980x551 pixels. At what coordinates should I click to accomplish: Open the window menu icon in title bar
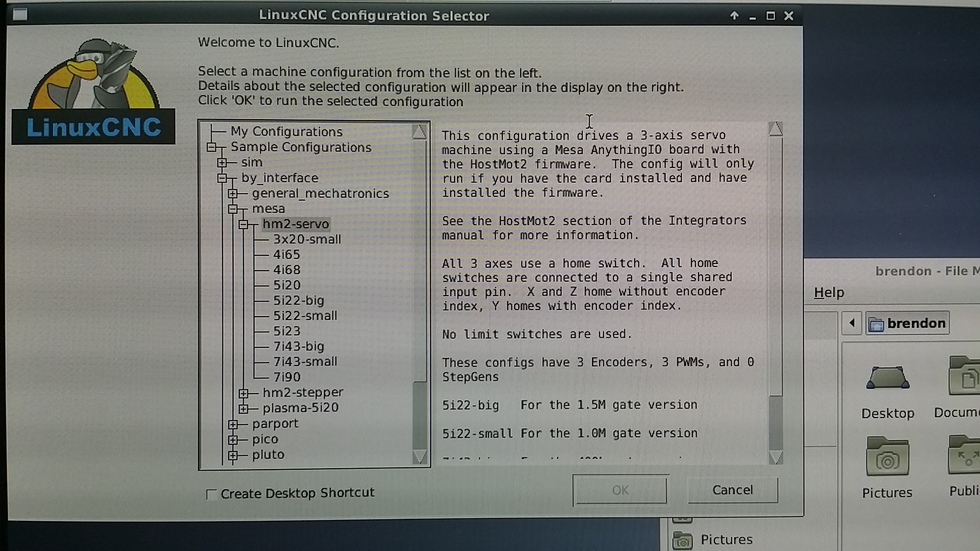pos(20,15)
